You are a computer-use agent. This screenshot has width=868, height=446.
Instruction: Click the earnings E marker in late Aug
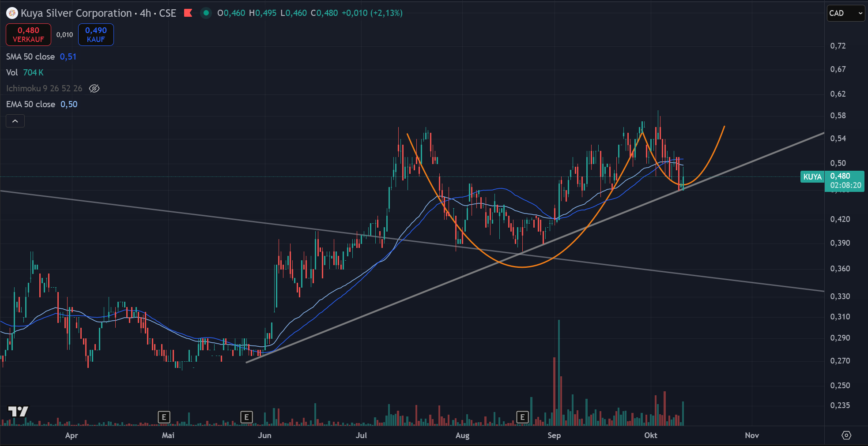click(x=522, y=417)
